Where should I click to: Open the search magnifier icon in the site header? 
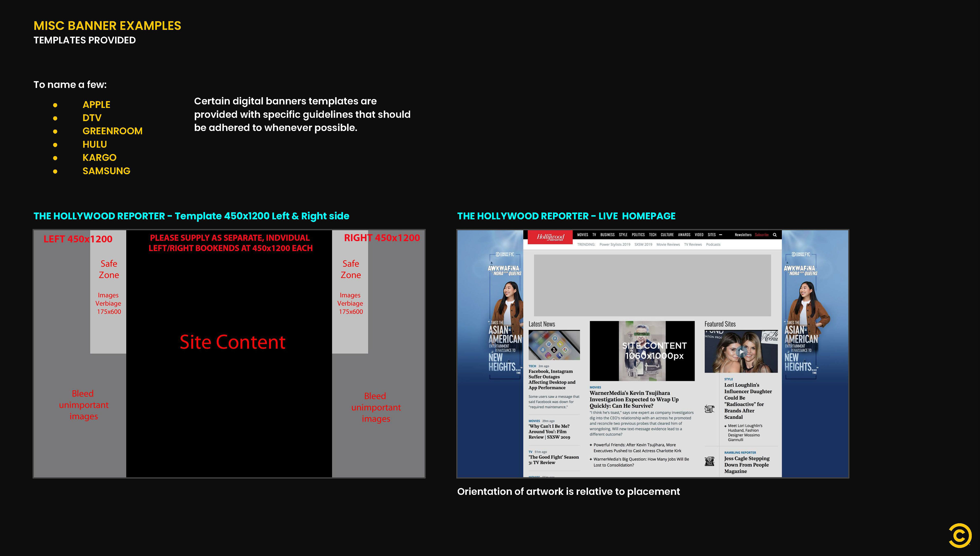click(x=775, y=235)
